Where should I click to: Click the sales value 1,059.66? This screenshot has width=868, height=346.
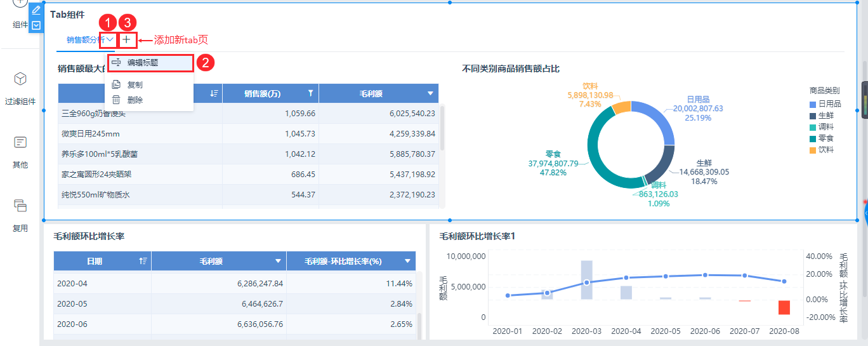300,114
